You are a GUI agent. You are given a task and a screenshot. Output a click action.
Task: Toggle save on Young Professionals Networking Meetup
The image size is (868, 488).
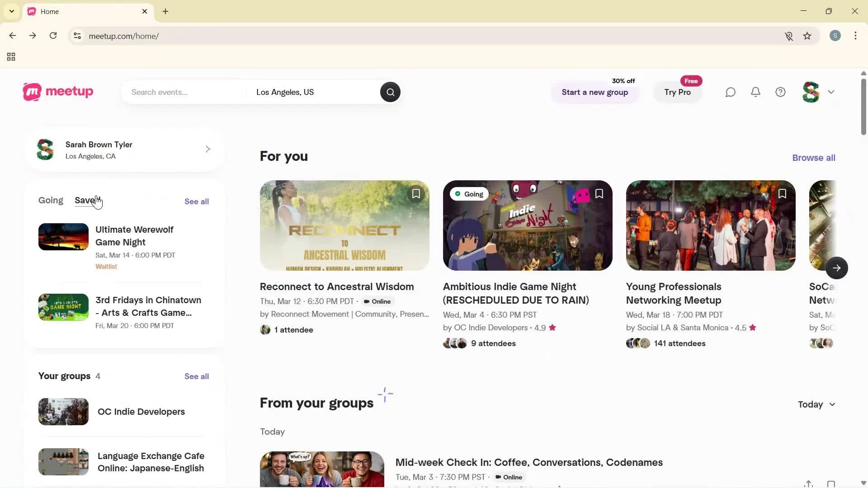pyautogui.click(x=782, y=193)
